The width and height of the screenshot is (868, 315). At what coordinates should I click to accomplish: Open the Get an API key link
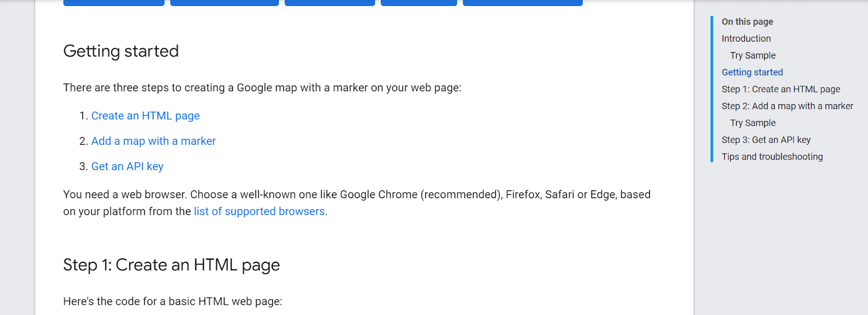[127, 166]
